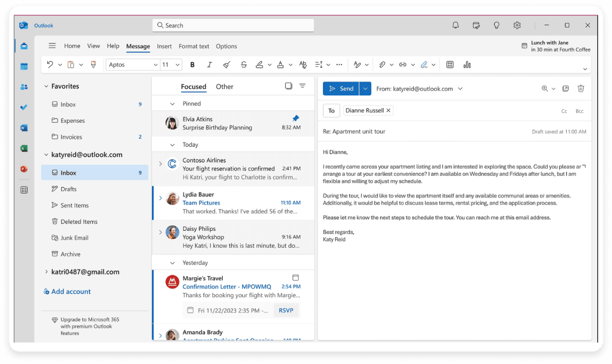The height and width of the screenshot is (364, 612).
Task: Apply strikethrough to the text
Action: click(243, 64)
